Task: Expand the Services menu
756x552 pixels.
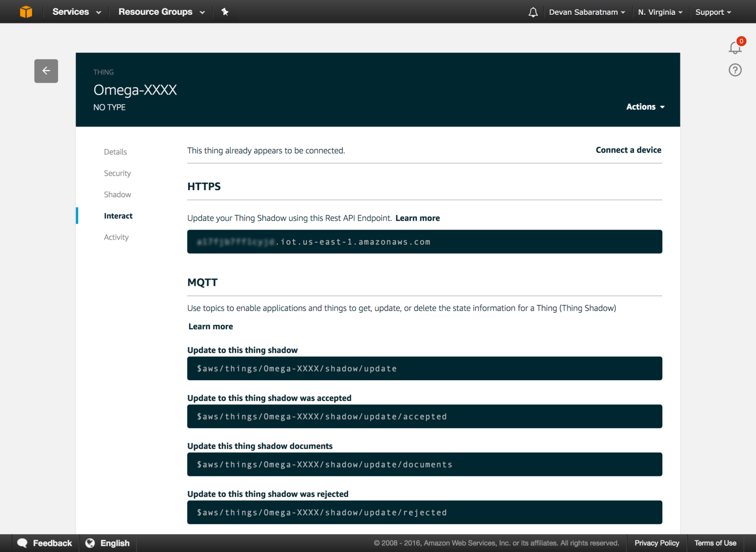Action: (x=77, y=12)
